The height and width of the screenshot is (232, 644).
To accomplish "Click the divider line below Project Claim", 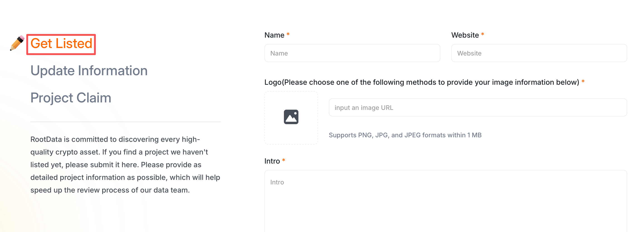I will pyautogui.click(x=125, y=122).
